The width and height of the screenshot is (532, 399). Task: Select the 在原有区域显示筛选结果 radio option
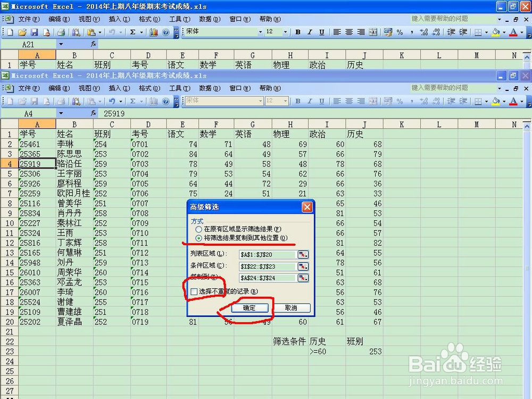(x=199, y=229)
